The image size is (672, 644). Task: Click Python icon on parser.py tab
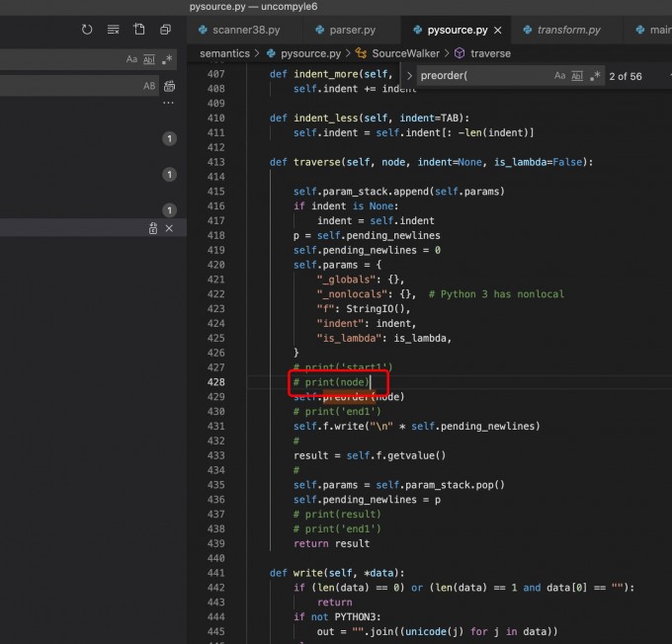(x=320, y=30)
